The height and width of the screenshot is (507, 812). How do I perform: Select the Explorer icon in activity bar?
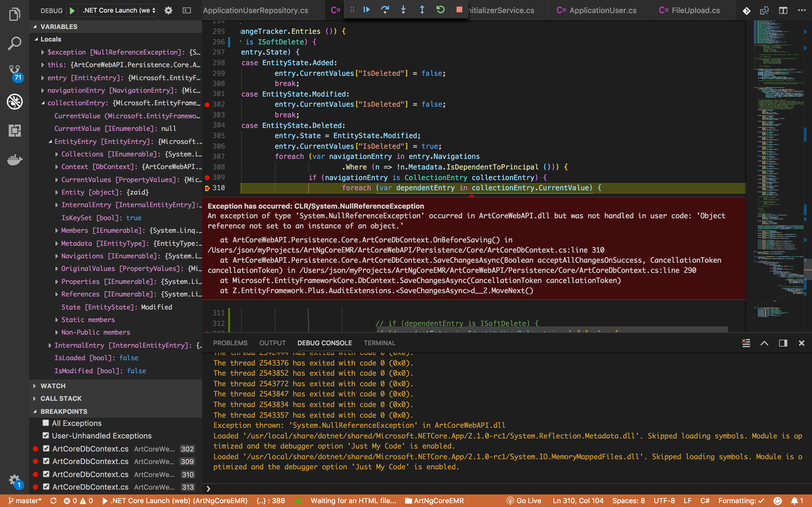coord(14,14)
